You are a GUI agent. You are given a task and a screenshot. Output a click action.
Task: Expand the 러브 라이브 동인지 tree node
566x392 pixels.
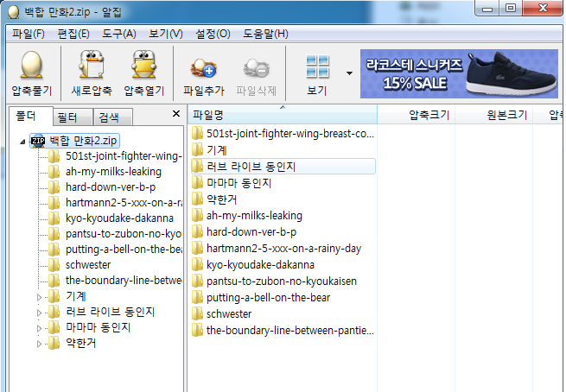point(38,312)
